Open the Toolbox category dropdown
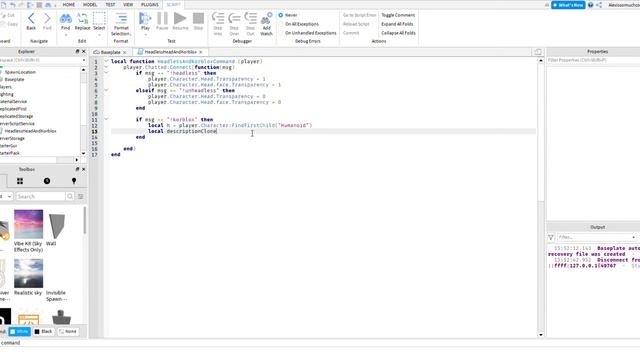The width and height of the screenshot is (640, 360). [7, 196]
